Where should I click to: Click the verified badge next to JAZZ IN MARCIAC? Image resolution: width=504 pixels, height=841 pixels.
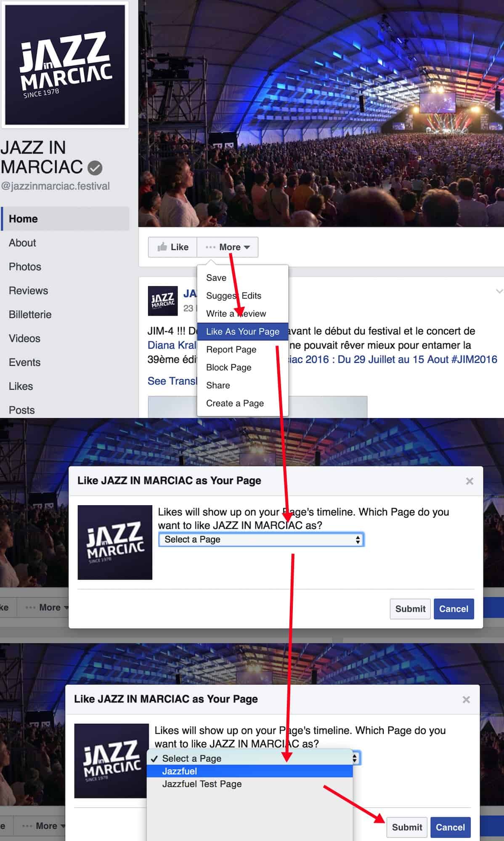(x=95, y=168)
